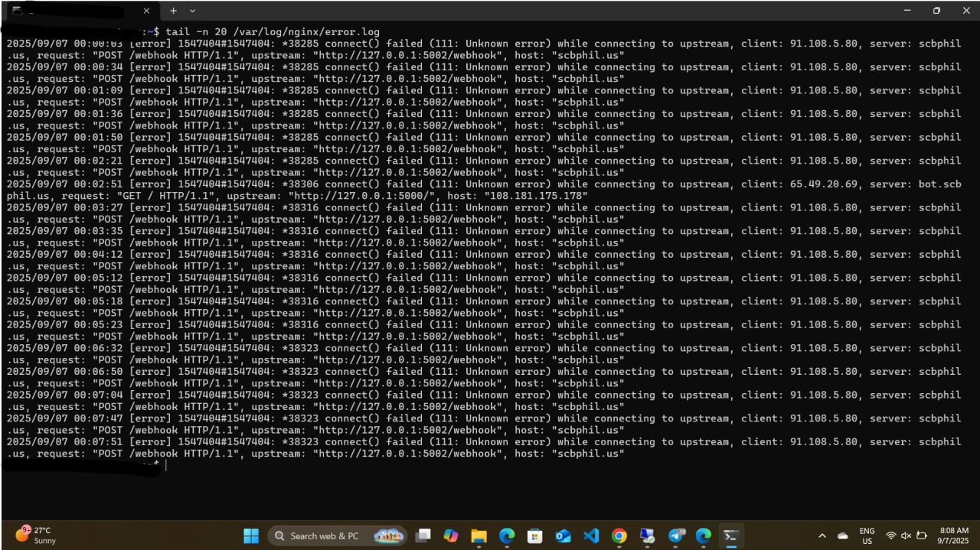Open Telegram from the taskbar
Screen dimensions: 980x550
tap(676, 535)
